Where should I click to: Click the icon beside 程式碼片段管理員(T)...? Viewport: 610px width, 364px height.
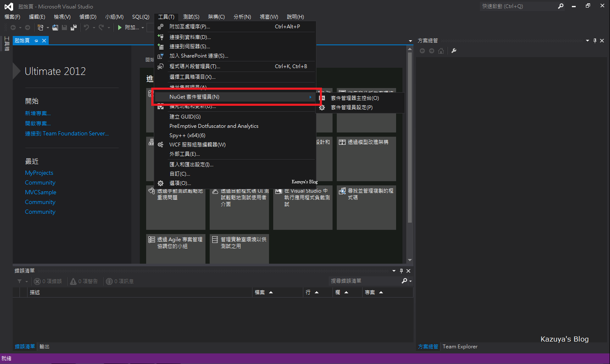pos(161,66)
